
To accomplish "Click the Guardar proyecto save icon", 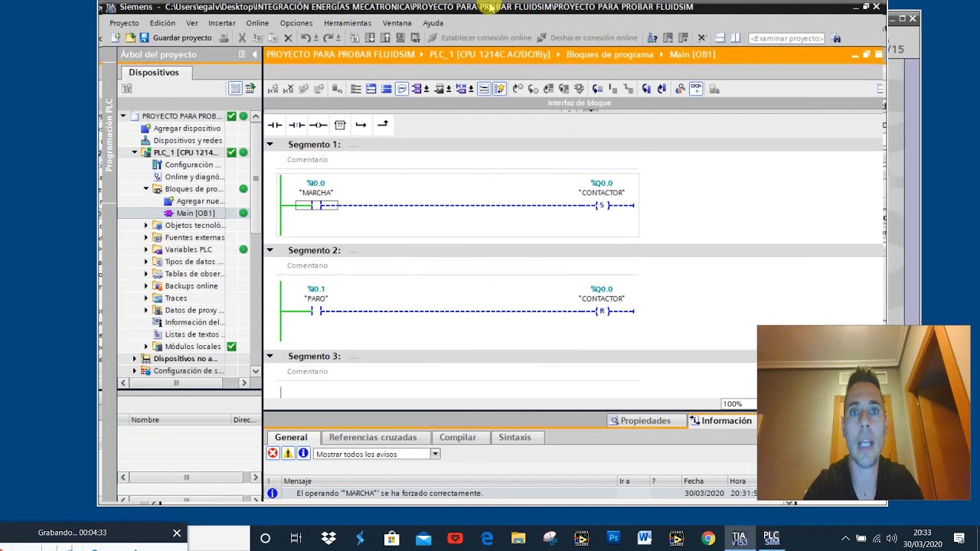I will [x=144, y=37].
